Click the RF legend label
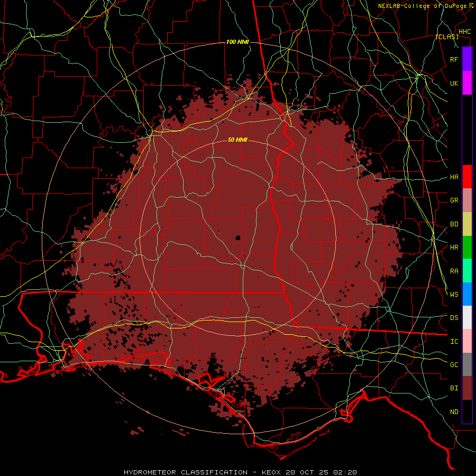 454,59
